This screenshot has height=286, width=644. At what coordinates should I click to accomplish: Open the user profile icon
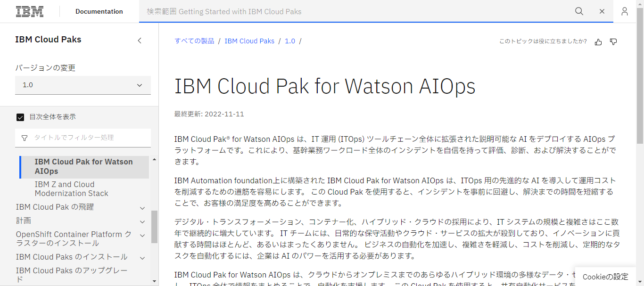[624, 11]
